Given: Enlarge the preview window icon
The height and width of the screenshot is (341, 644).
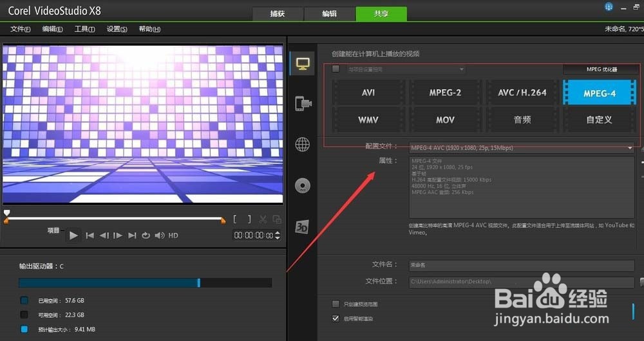Looking at the screenshot, I should (277, 219).
